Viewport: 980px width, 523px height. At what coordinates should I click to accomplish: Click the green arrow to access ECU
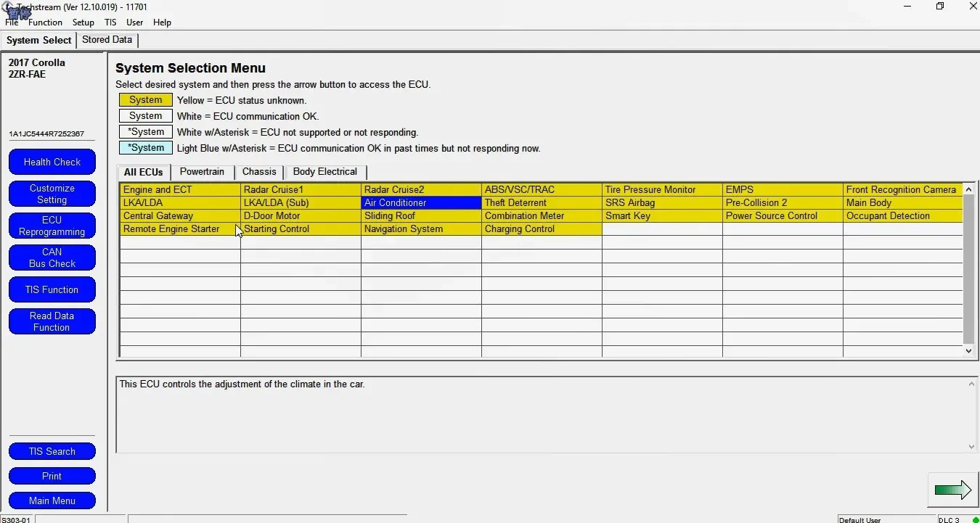coord(952,490)
